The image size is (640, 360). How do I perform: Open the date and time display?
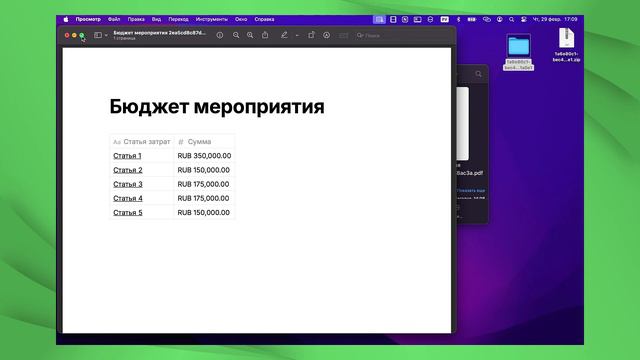555,19
